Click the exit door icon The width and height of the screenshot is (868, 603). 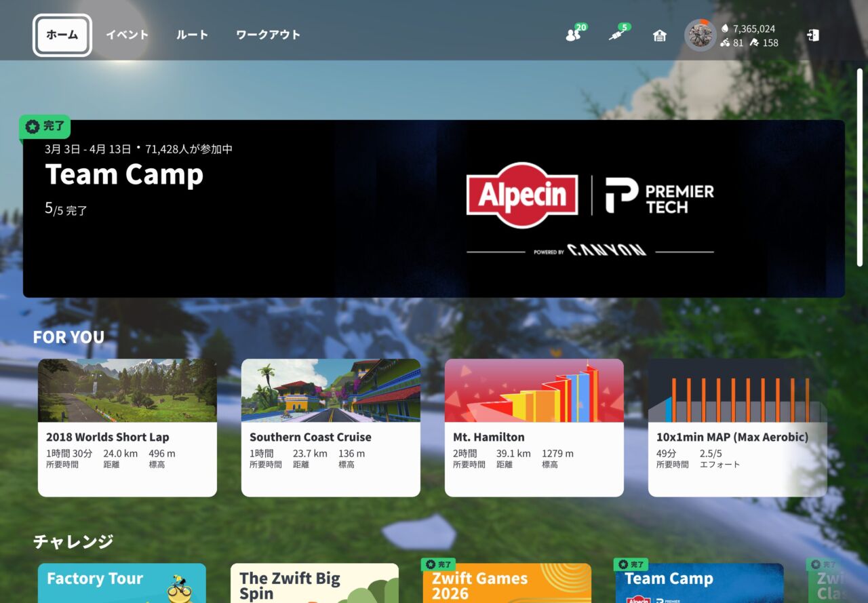813,35
